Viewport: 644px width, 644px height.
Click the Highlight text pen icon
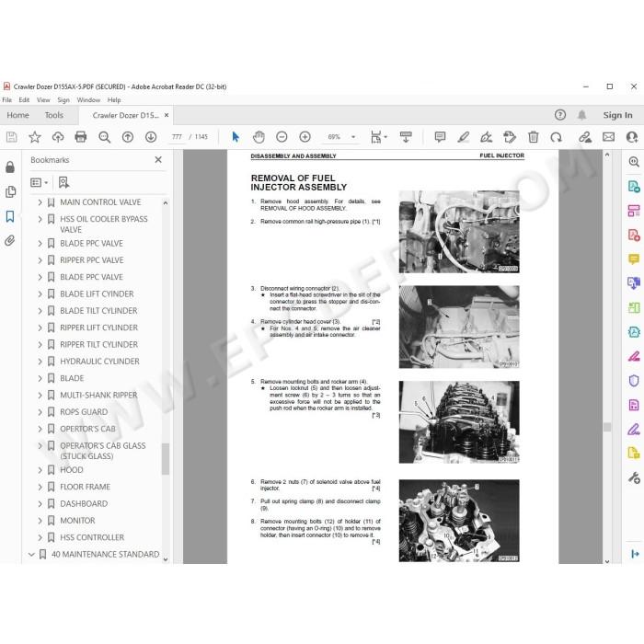click(x=464, y=137)
